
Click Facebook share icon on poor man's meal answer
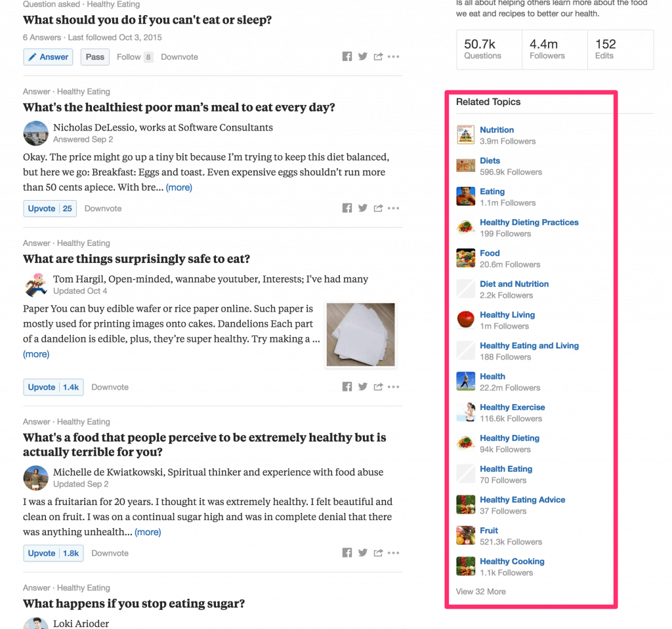click(347, 209)
